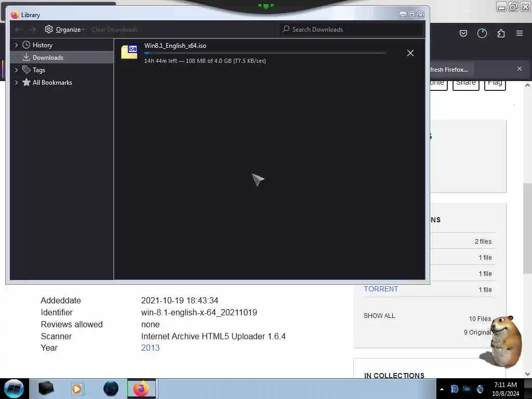Click the search magnifier icon in Library
532x399 pixels.
click(286, 29)
